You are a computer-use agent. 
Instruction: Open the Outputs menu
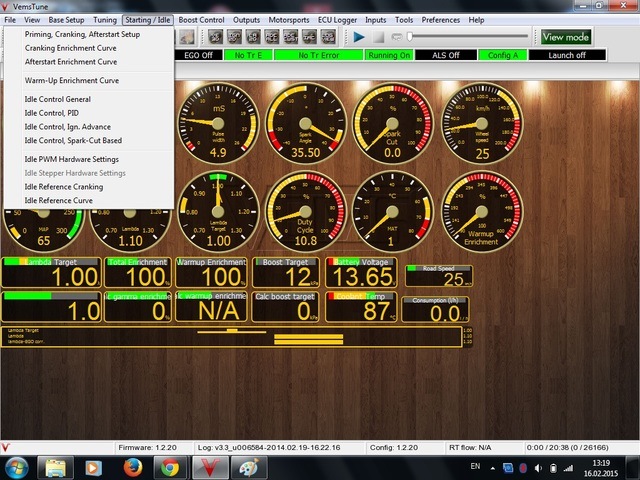pos(246,20)
